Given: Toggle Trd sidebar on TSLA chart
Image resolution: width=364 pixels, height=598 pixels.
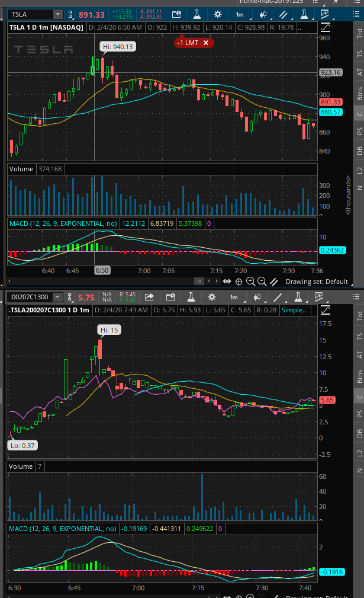Looking at the screenshot, I should 359,33.
